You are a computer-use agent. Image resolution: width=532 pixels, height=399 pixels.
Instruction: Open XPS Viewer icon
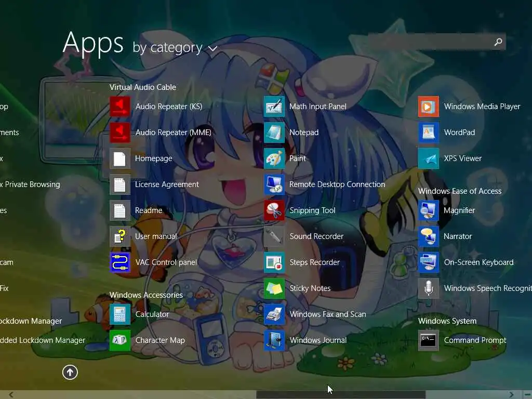pos(429,158)
